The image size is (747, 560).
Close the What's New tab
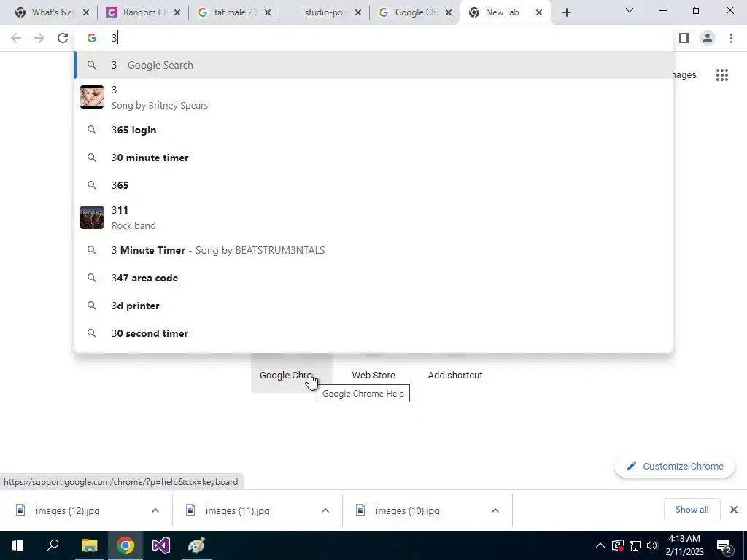click(x=86, y=12)
